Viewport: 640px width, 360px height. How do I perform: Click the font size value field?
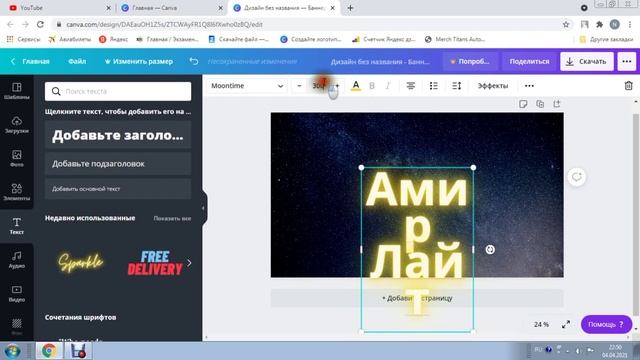pos(318,86)
